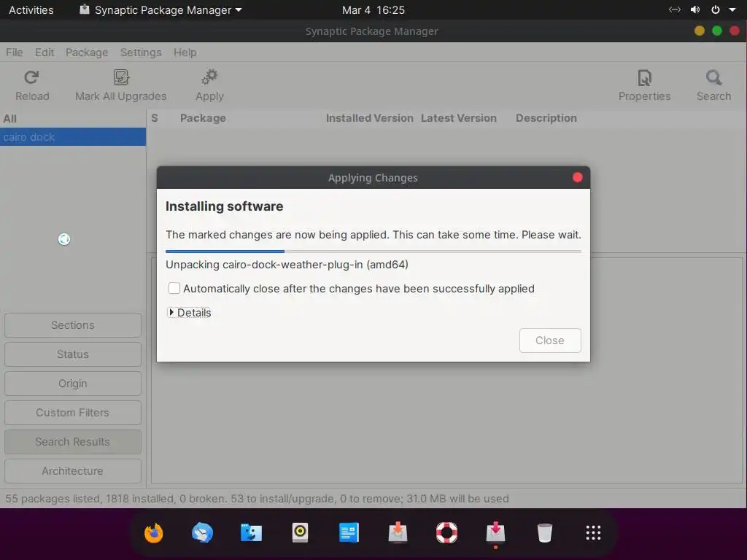The image size is (747, 560).
Task: Click the Apply gears icon
Action: point(209,77)
